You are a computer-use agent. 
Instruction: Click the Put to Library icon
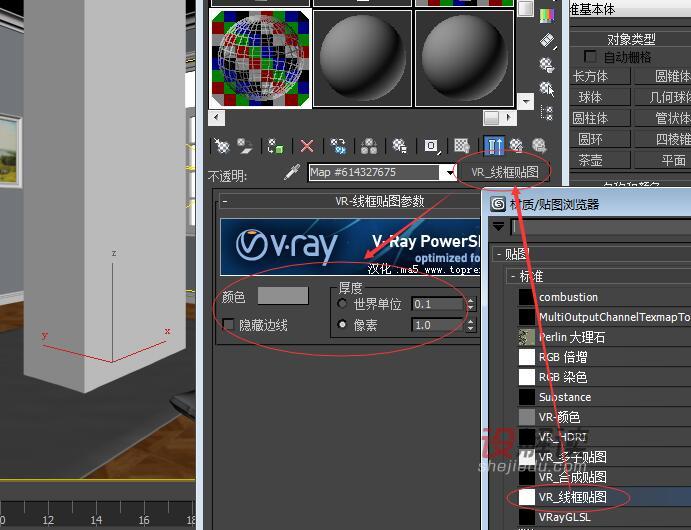click(400, 146)
